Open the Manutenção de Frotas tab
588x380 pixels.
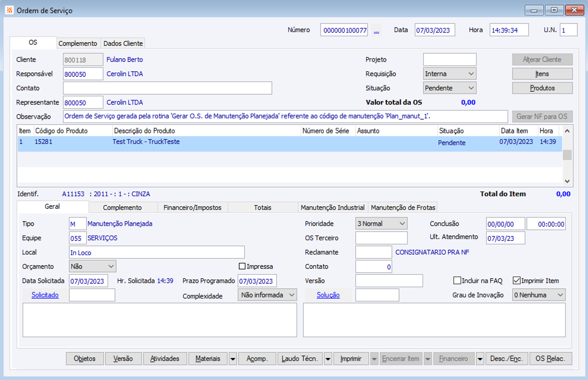pos(403,207)
